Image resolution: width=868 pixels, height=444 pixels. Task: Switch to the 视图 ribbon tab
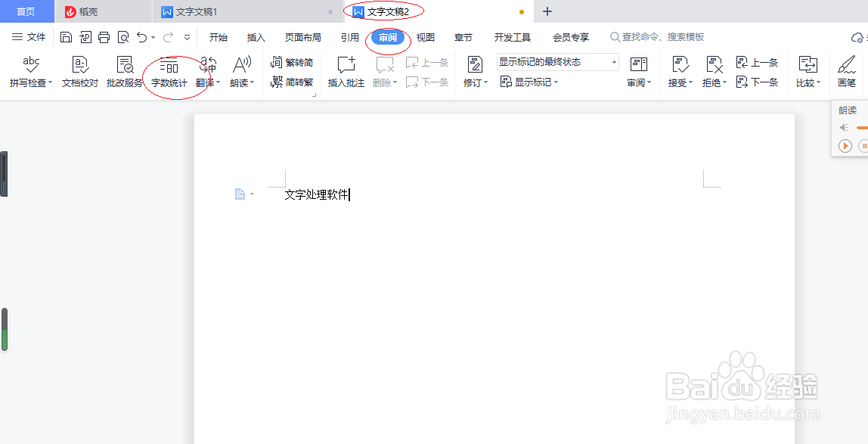click(x=425, y=36)
